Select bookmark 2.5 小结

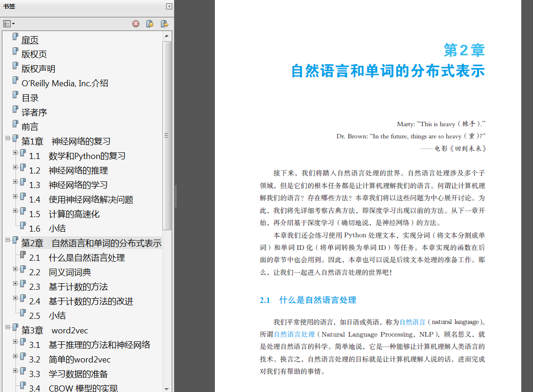click(x=47, y=316)
